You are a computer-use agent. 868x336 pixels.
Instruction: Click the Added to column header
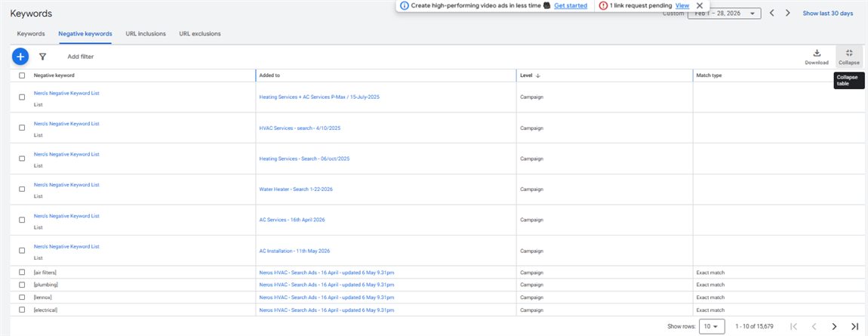(x=269, y=76)
